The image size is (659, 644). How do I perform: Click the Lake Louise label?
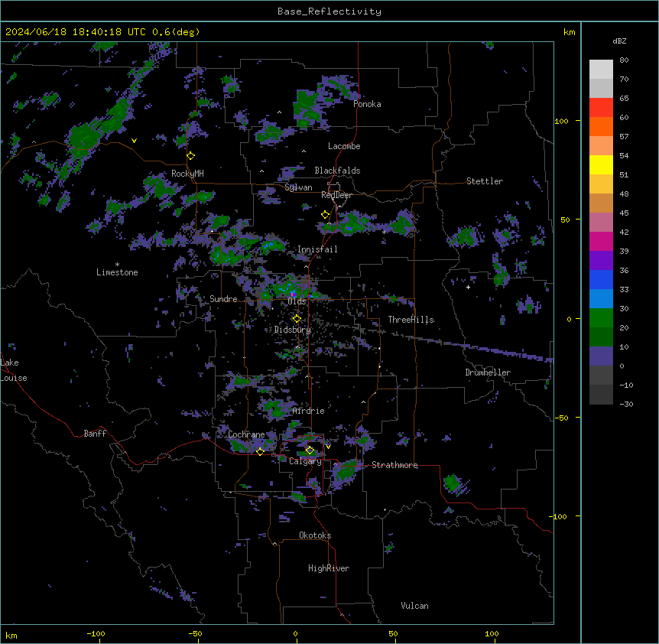tap(14, 370)
